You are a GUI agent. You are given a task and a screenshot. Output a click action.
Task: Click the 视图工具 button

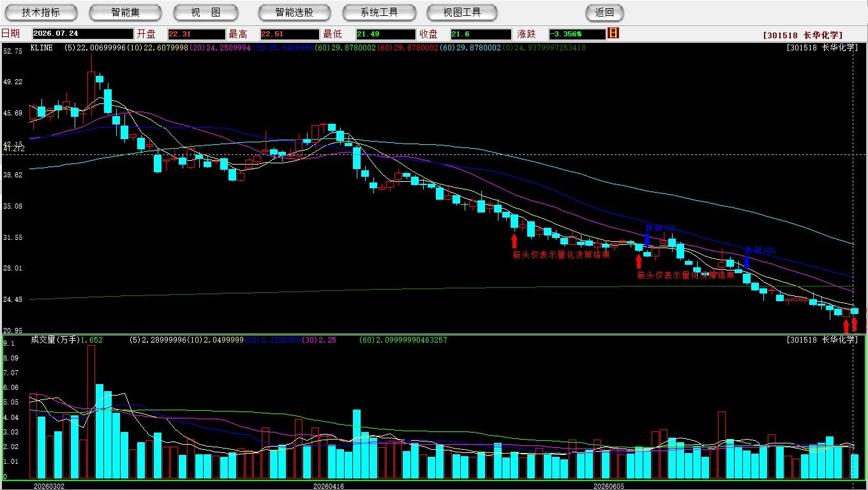pos(463,12)
